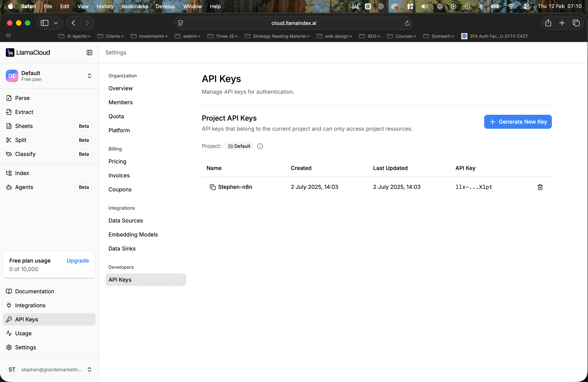This screenshot has height=382, width=588.
Task: Select the Classify beta tool
Action: pyautogui.click(x=25, y=154)
